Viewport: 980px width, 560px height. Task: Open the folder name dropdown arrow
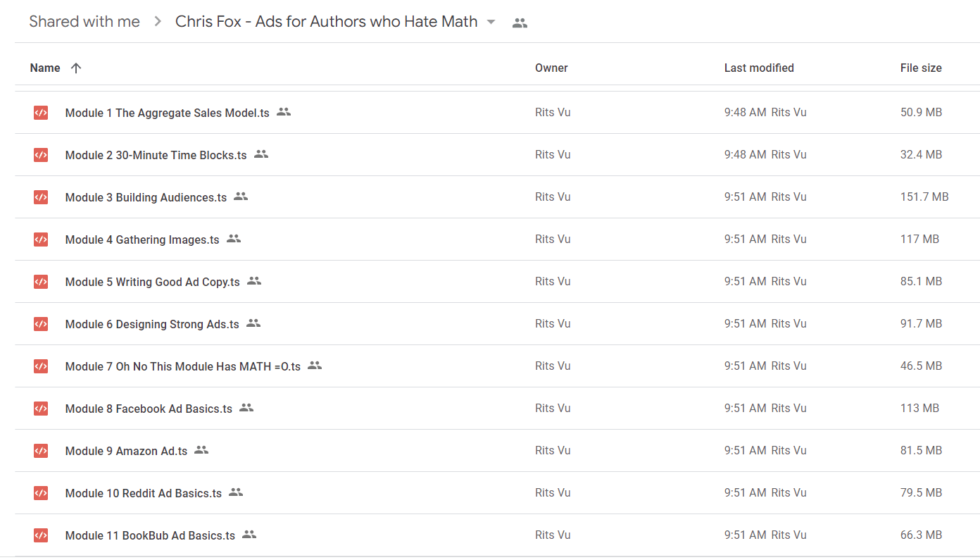[x=491, y=22]
